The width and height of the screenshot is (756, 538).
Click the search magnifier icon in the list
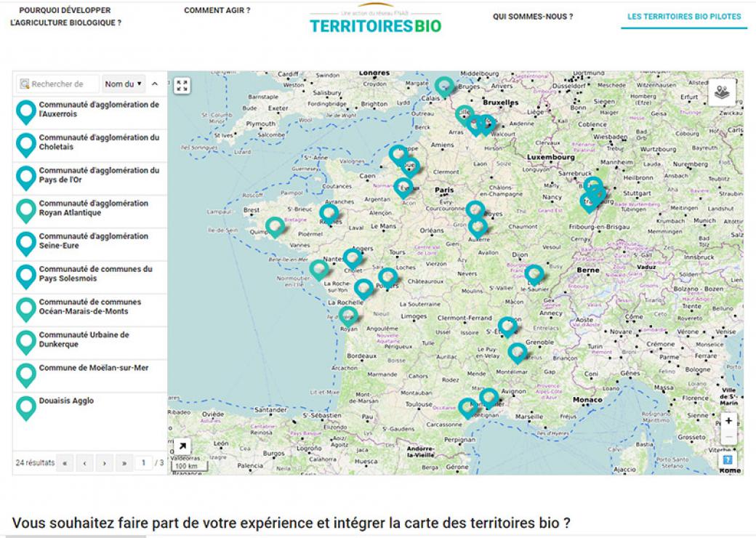point(24,84)
